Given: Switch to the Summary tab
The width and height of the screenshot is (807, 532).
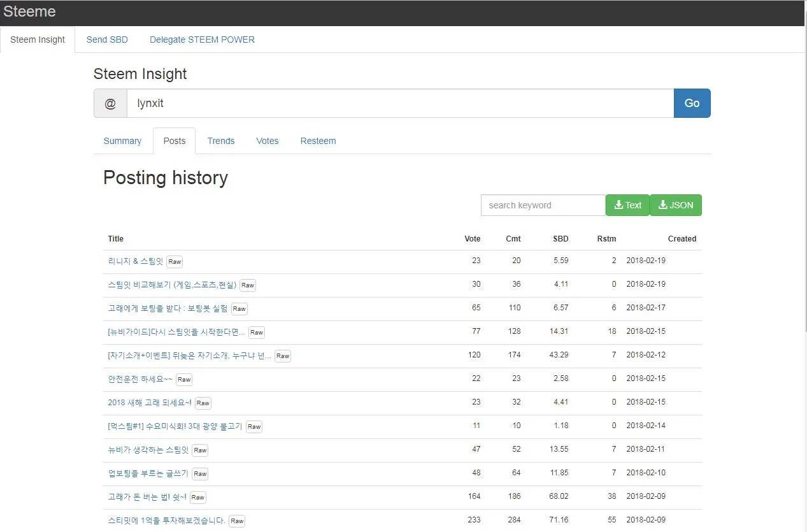Looking at the screenshot, I should click(122, 141).
